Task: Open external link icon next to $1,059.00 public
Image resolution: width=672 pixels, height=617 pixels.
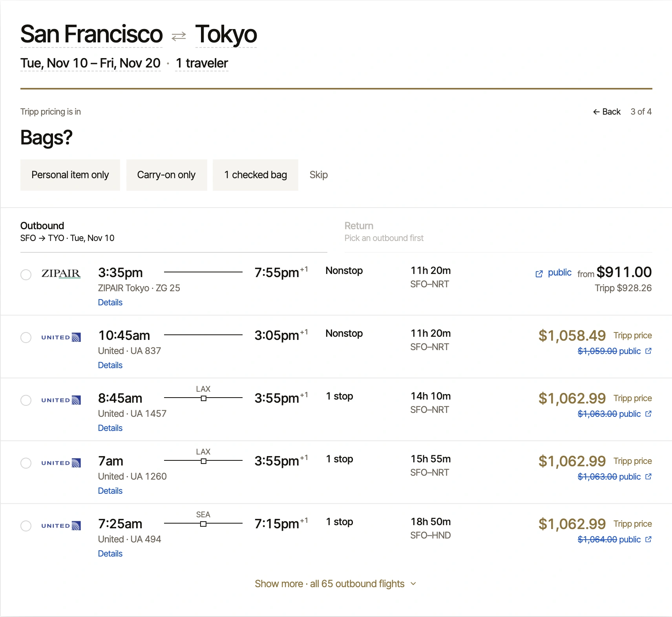Action: tap(648, 351)
